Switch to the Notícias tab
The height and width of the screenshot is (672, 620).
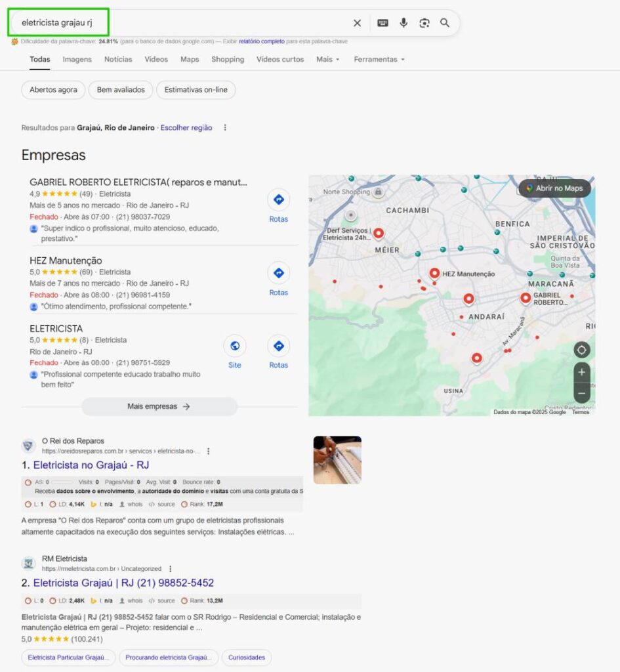point(118,60)
